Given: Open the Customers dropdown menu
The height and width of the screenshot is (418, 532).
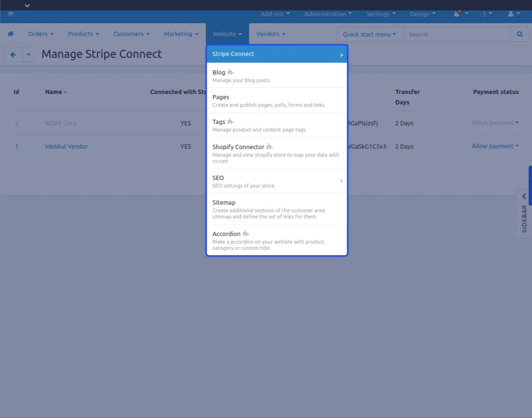Looking at the screenshot, I should pyautogui.click(x=131, y=34).
